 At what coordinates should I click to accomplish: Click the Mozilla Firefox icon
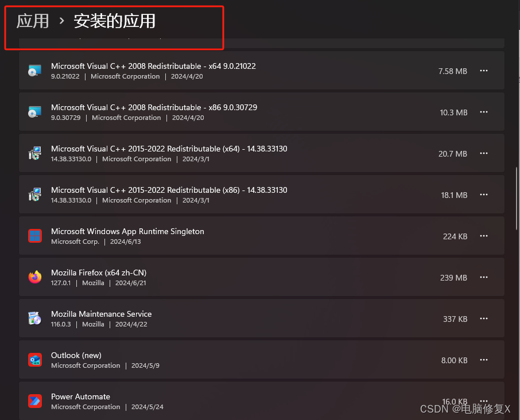[35, 277]
